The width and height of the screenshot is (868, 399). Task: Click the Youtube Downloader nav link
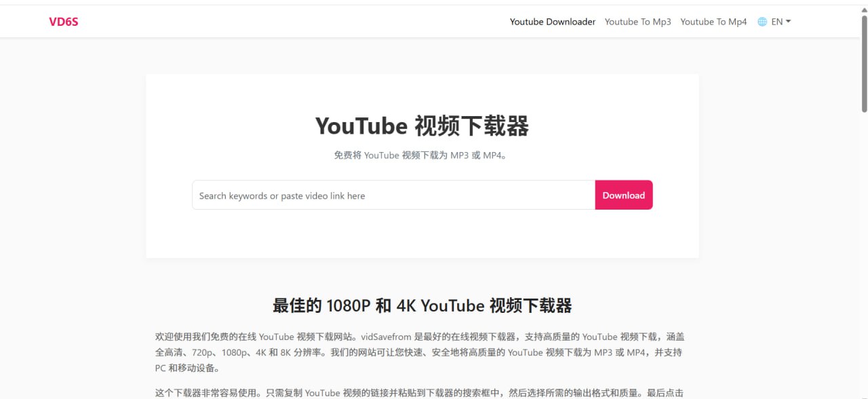point(553,21)
